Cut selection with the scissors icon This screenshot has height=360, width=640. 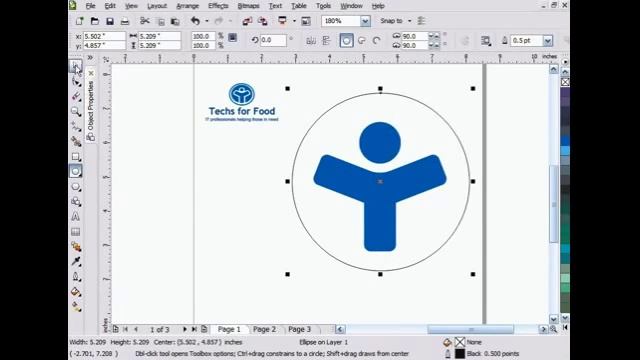144,21
